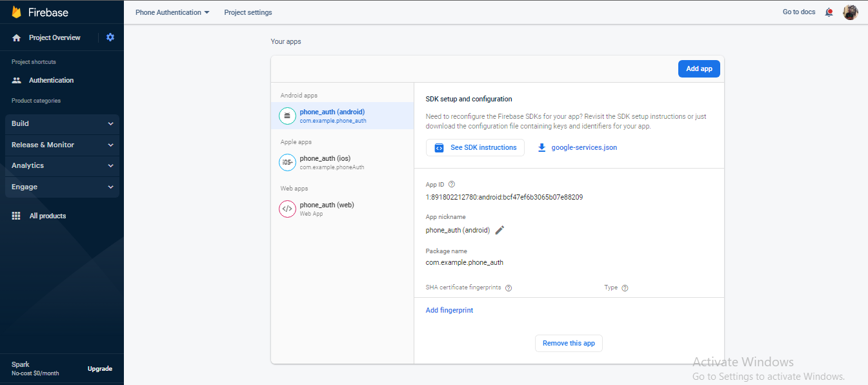Image resolution: width=868 pixels, height=385 pixels.
Task: Click the package name com.example.phone_auth value
Action: 464,262
